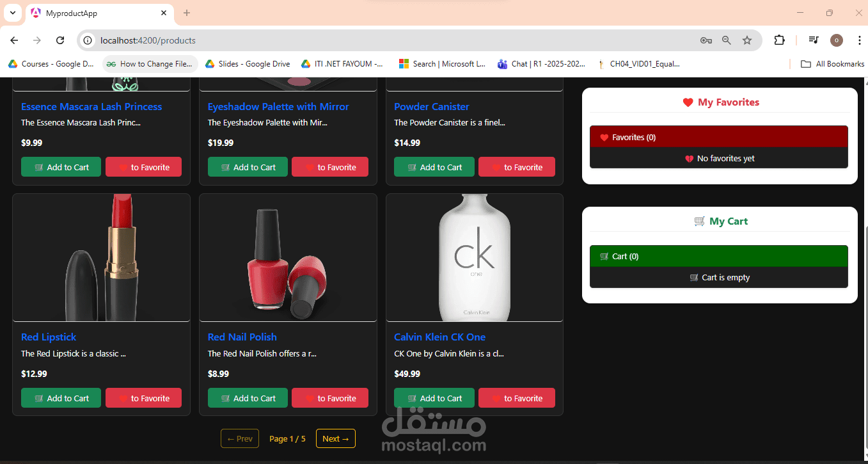Image resolution: width=868 pixels, height=464 pixels.
Task: Open the Extensions puzzle icon
Action: 779,40
